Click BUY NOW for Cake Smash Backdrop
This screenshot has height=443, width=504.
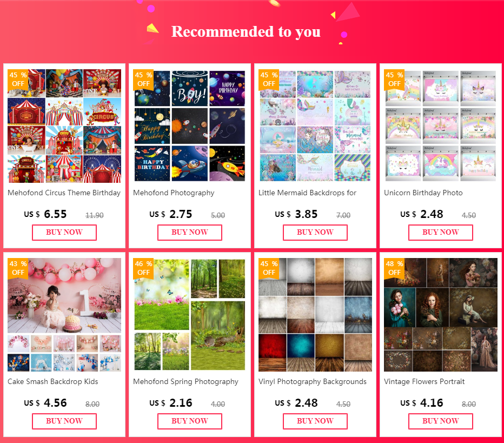(x=64, y=421)
